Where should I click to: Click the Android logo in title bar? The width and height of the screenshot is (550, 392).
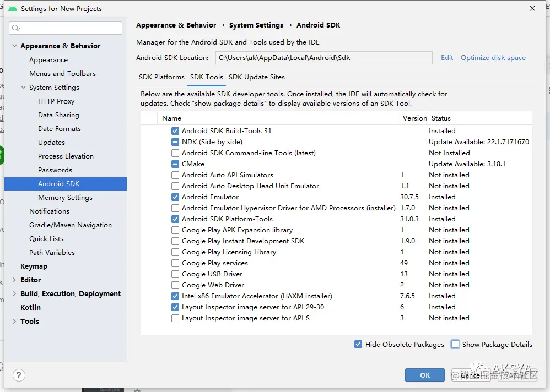point(12,8)
